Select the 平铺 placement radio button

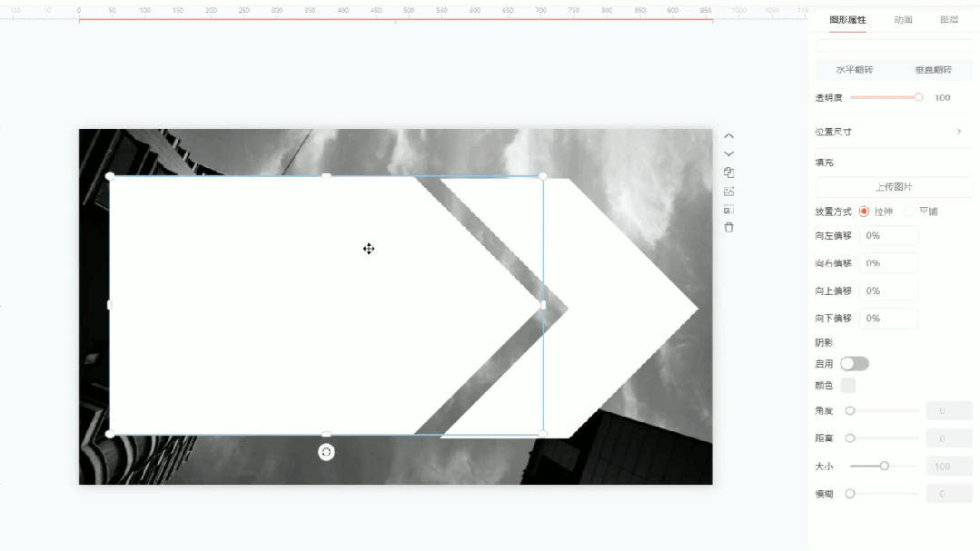[x=909, y=212]
